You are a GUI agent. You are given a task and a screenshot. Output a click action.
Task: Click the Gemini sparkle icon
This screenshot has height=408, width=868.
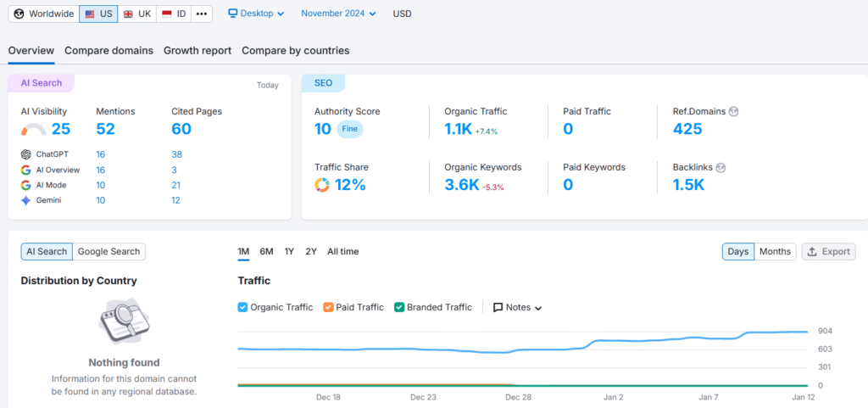[26, 200]
